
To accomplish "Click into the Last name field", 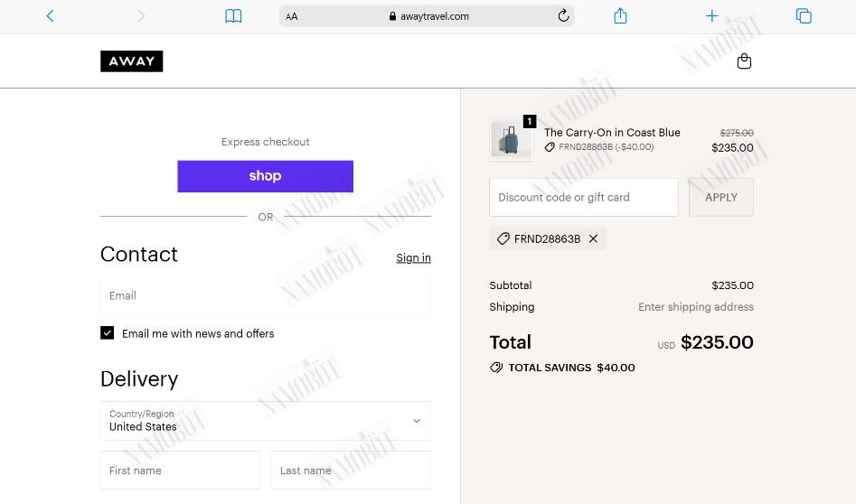I will [x=351, y=471].
